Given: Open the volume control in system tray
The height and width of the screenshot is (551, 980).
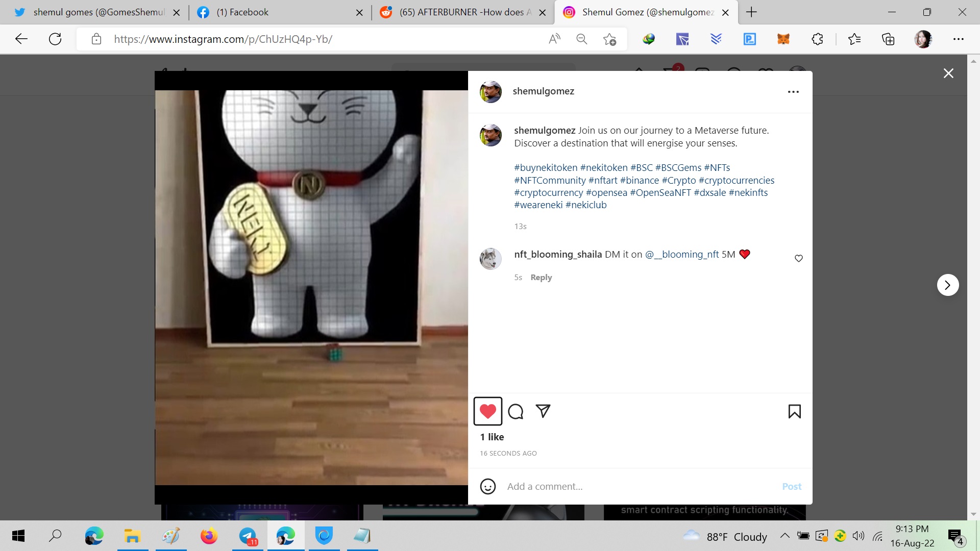Looking at the screenshot, I should click(859, 536).
